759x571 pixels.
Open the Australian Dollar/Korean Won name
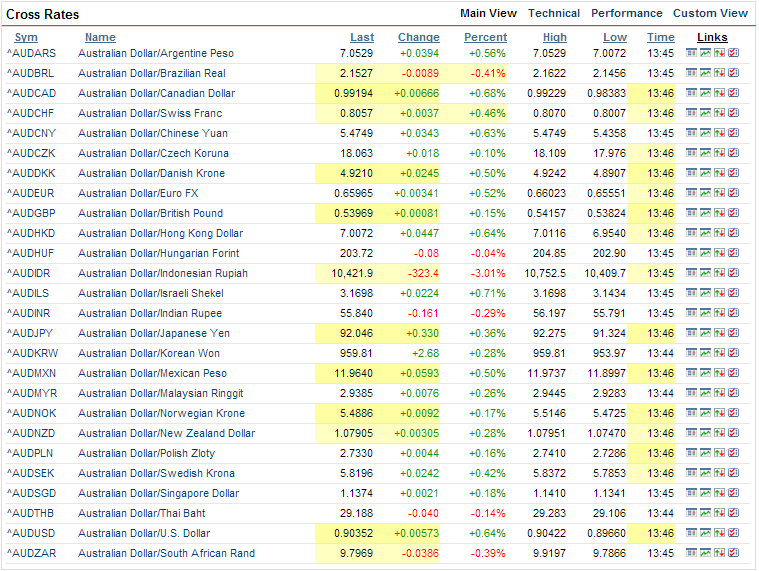(x=150, y=353)
